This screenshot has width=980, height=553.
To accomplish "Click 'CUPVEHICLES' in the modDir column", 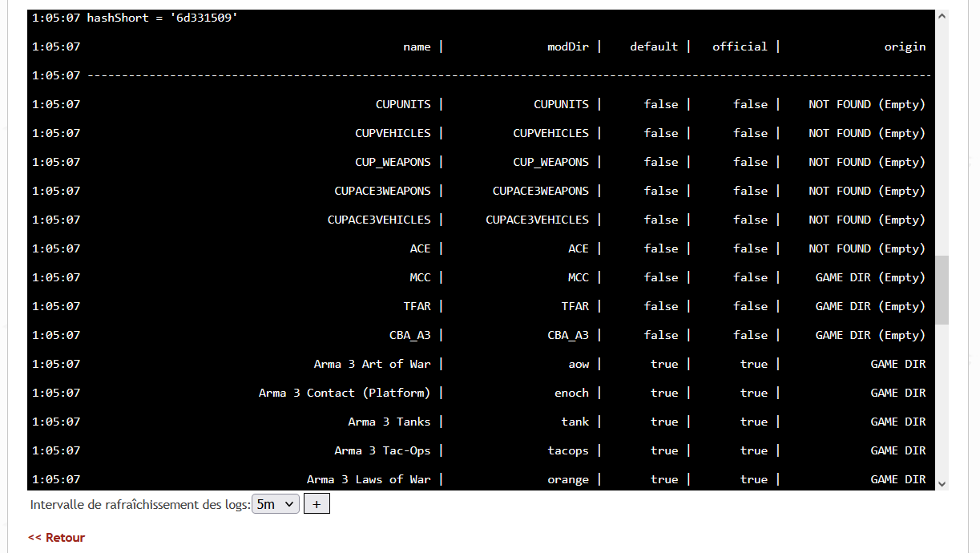I will point(550,133).
